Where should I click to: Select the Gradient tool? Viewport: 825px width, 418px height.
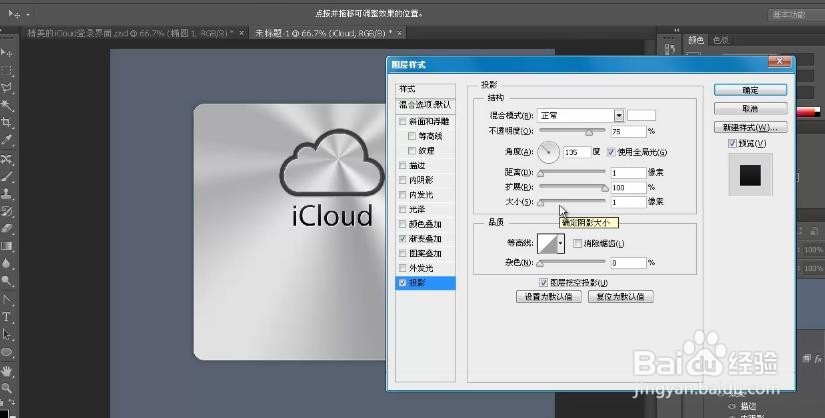tap(6, 246)
